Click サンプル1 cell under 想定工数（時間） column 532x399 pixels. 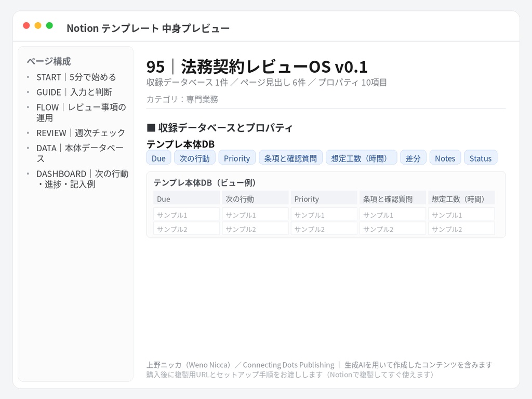(x=461, y=215)
